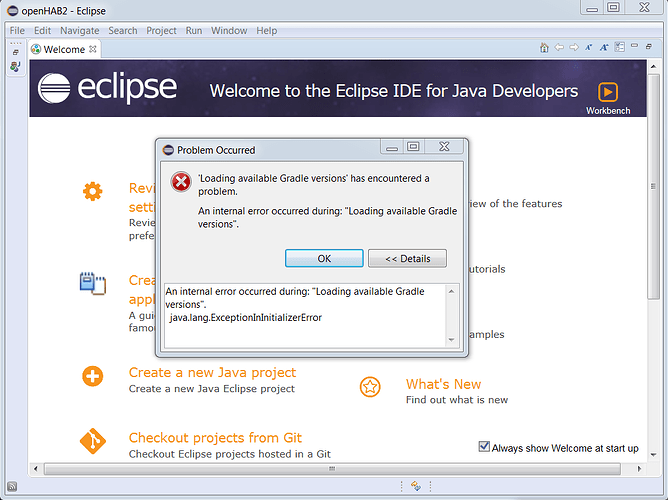
Task: Minimize the Problem Occurred dialog
Action: pos(392,147)
